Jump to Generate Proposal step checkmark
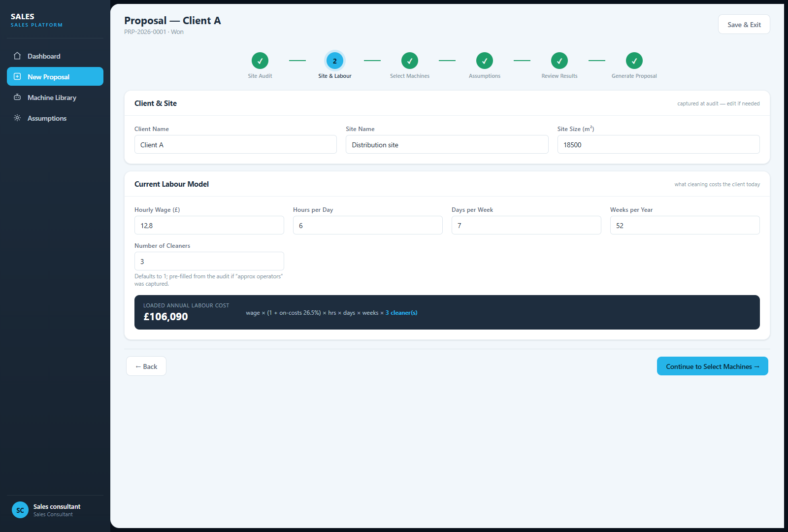The image size is (788, 532). pos(634,61)
